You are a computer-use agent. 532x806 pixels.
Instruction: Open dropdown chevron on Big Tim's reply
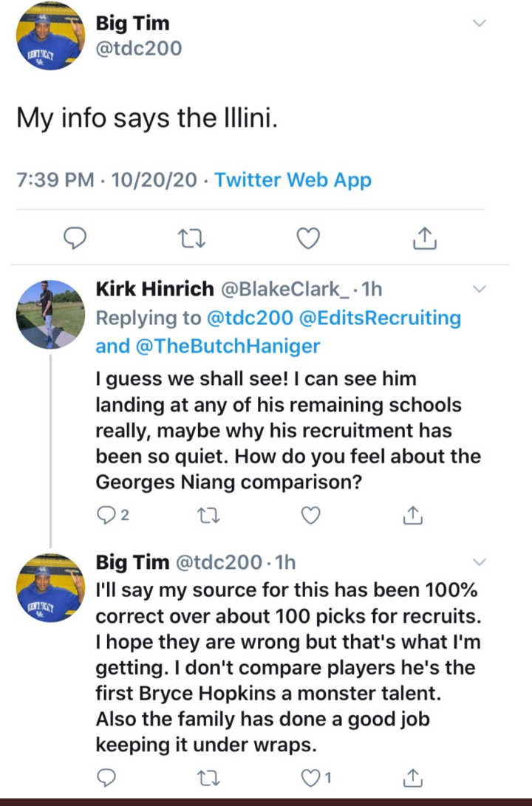(x=480, y=562)
